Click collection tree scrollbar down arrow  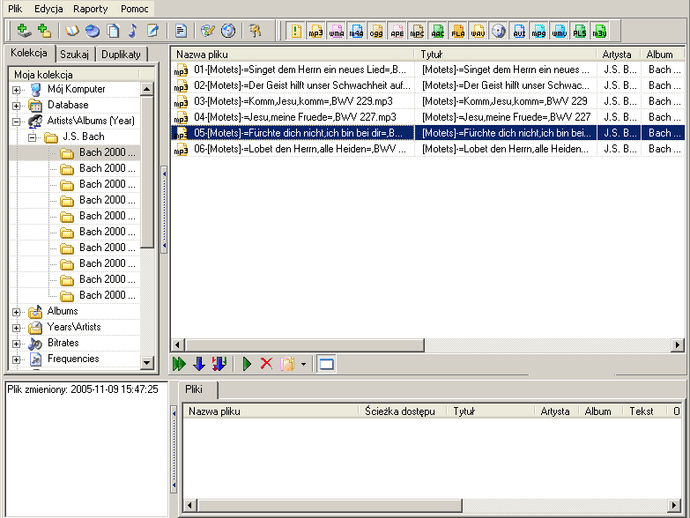coord(147,363)
